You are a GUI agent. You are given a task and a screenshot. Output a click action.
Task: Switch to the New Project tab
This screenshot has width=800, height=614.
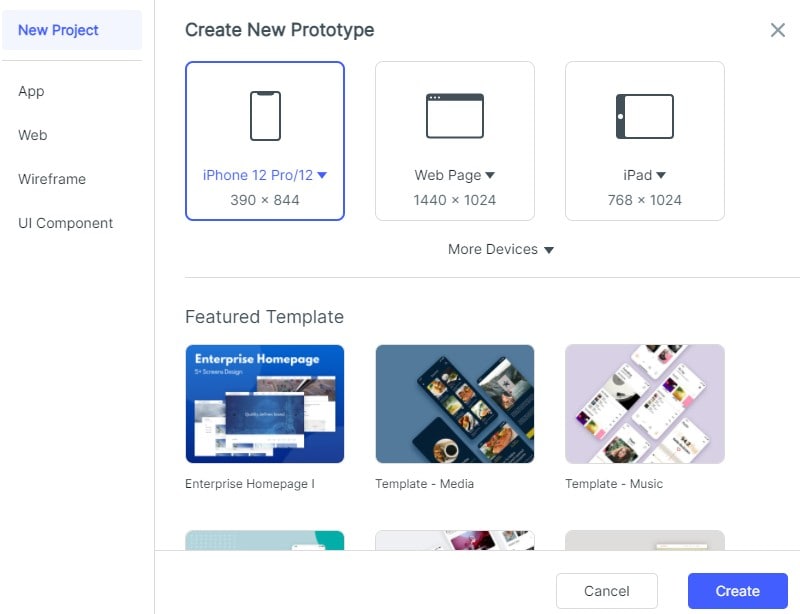click(59, 30)
